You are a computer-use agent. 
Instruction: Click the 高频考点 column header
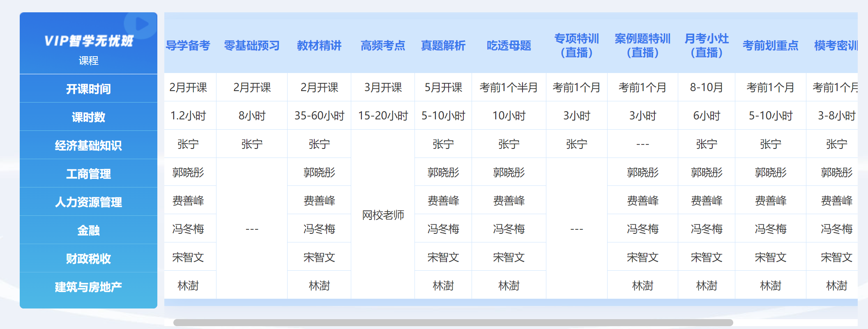(383, 46)
